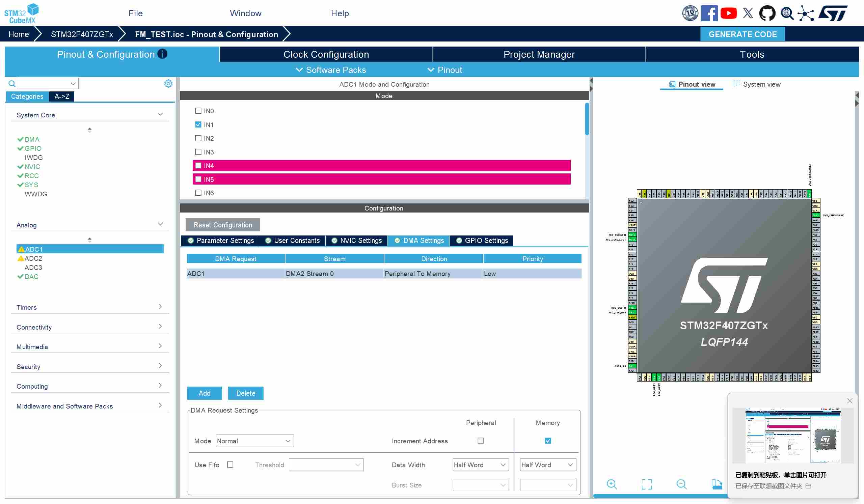Open the settings gear in categories panel

pyautogui.click(x=168, y=83)
